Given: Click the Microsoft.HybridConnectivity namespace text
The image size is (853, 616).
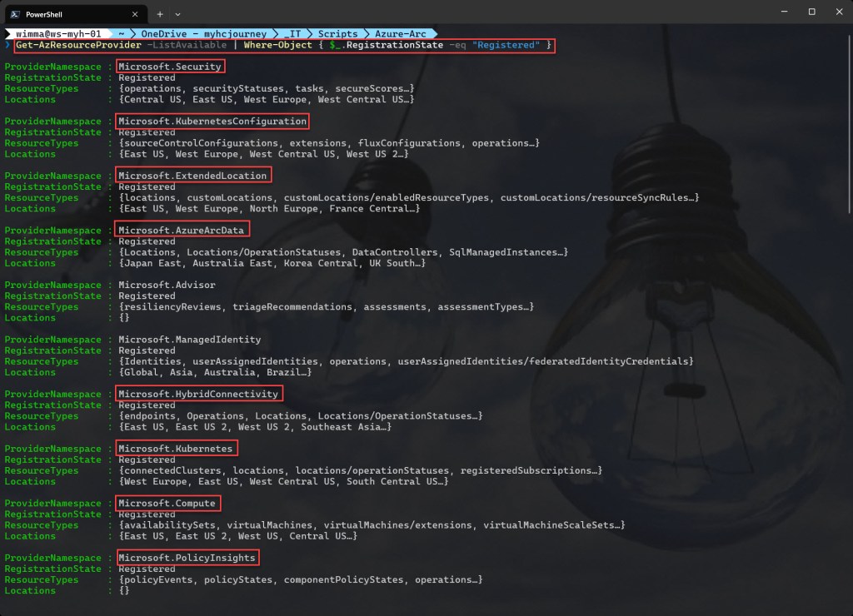Looking at the screenshot, I should (x=198, y=395).
